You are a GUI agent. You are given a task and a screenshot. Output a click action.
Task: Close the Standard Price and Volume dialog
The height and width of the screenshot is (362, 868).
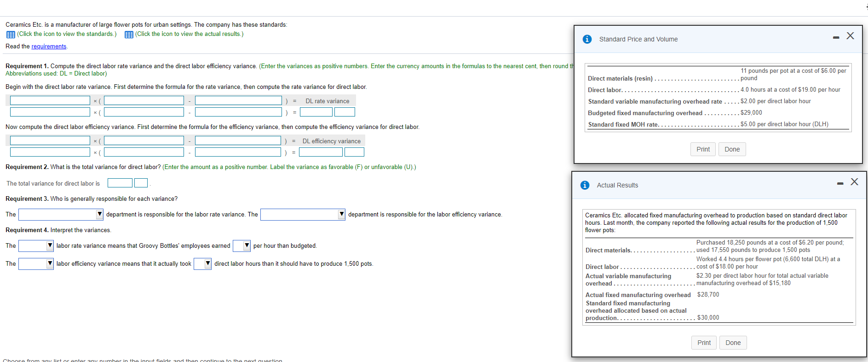click(850, 36)
